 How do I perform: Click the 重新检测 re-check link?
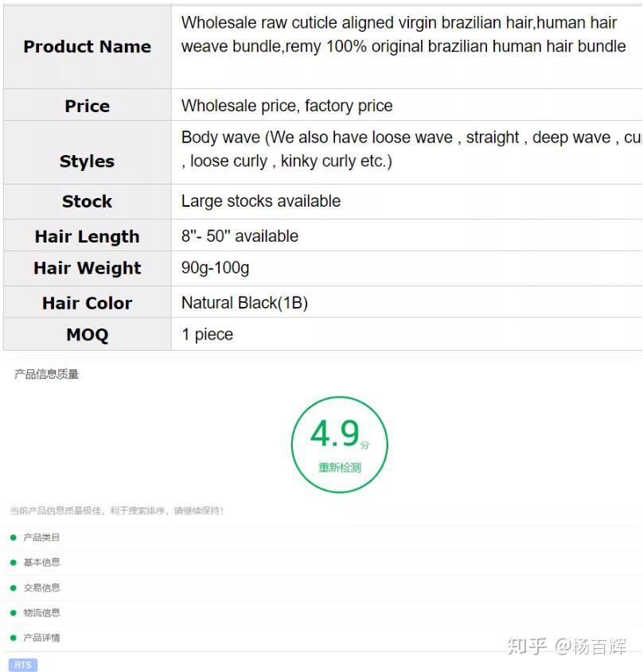pos(339,467)
